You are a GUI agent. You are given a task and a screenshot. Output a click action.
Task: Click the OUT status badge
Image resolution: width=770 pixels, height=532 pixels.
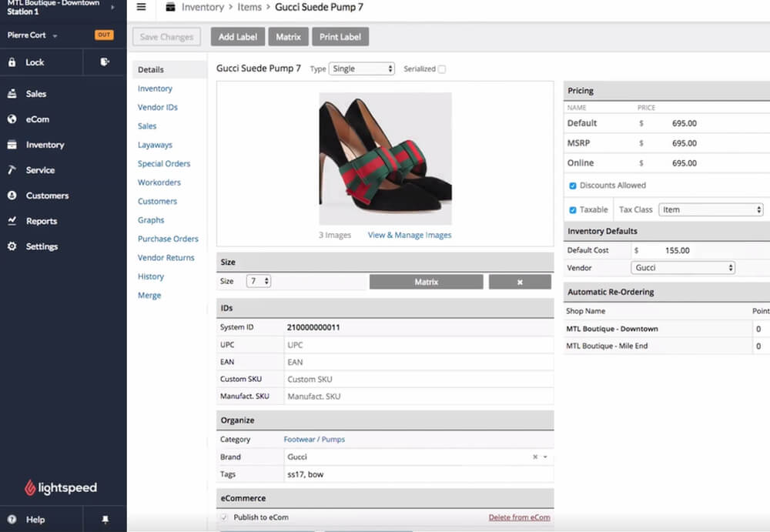tap(104, 35)
